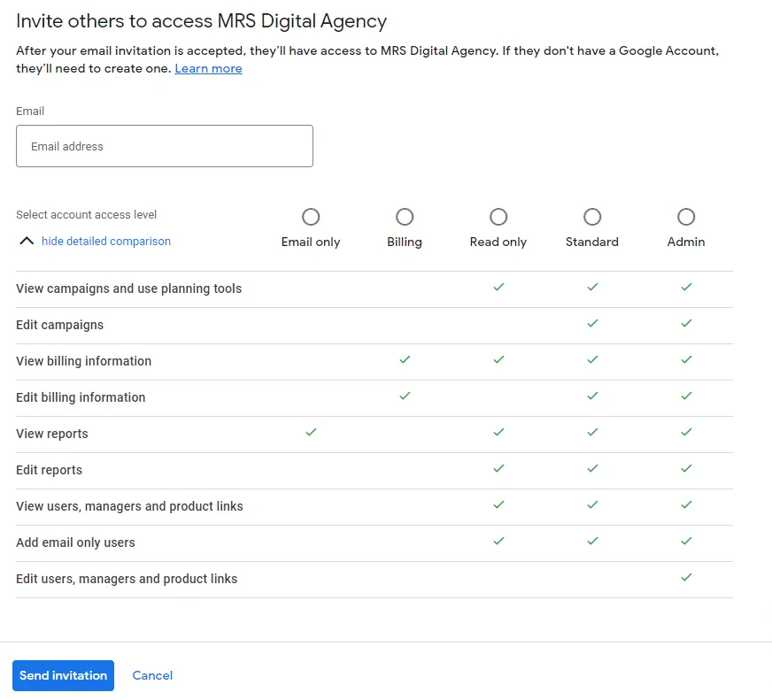The width and height of the screenshot is (772, 700).
Task: Open the Learn more link
Action: (208, 68)
